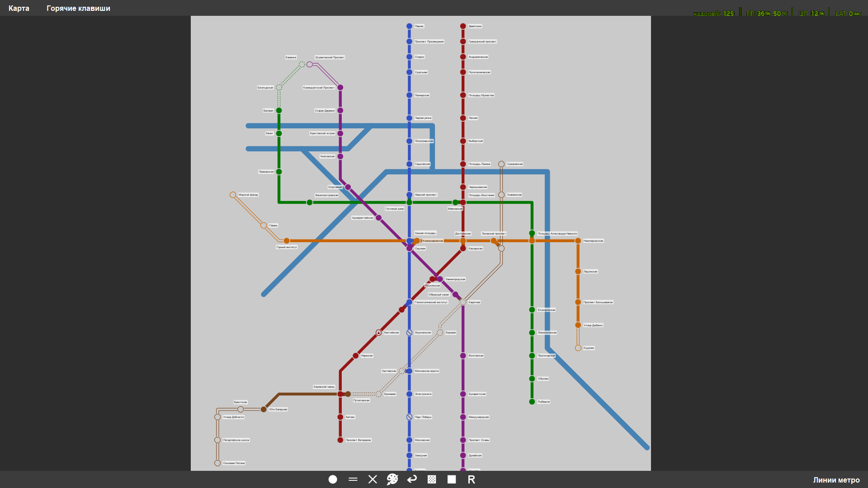The image size is (868, 488).
Task: Click the Линии метро label
Action: tap(836, 480)
